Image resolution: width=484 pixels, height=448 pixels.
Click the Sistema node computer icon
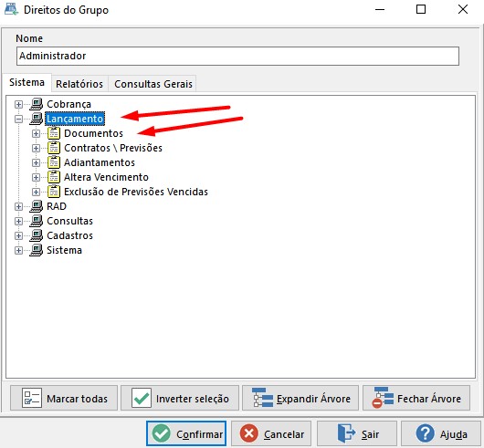pos(37,250)
